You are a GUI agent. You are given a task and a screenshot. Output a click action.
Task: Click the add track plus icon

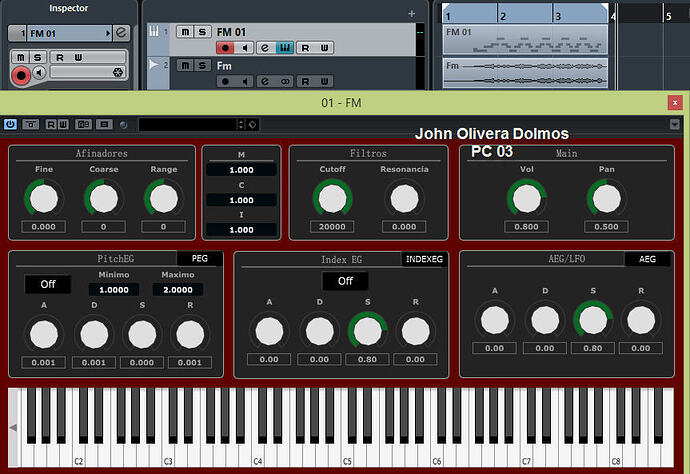(411, 14)
